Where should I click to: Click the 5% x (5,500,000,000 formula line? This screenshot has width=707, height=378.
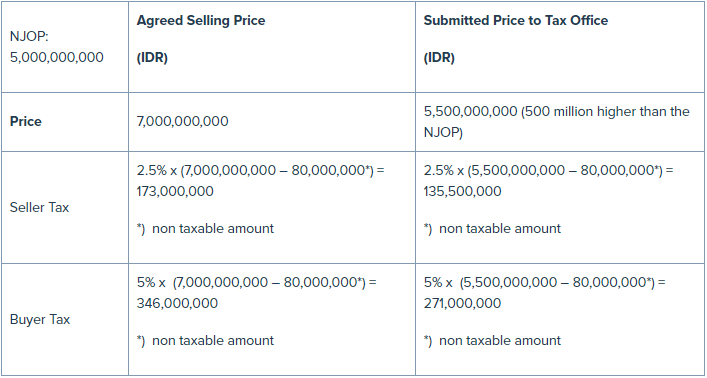(544, 282)
